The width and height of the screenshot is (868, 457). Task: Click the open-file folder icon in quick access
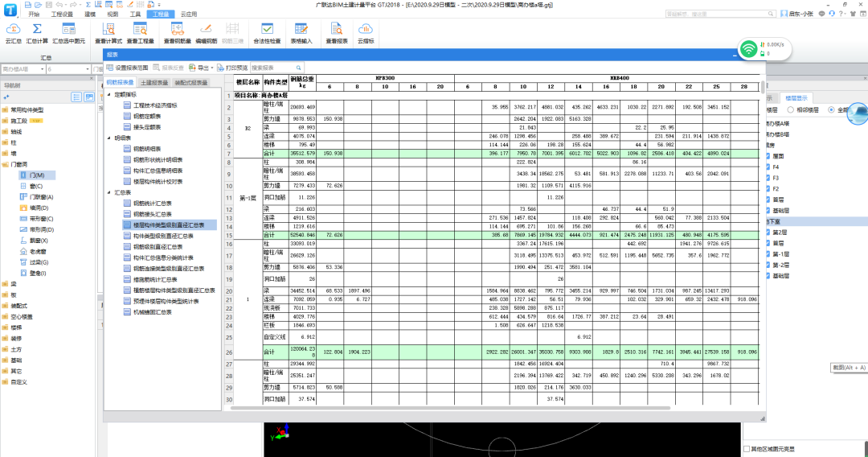click(38, 5)
